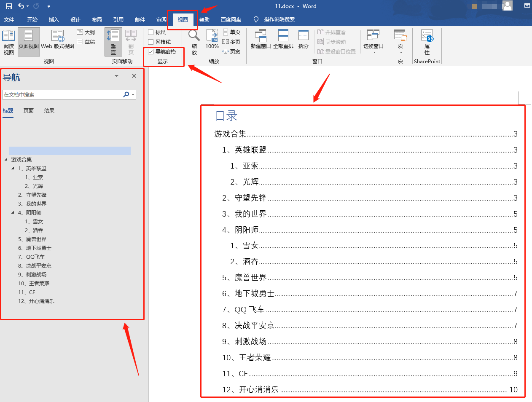Collapse the 英雄联盟 heading in navigation
The width and height of the screenshot is (532, 402).
click(13, 169)
